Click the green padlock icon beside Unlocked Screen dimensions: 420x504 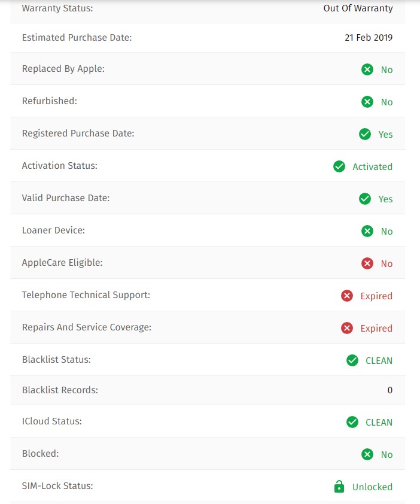(x=339, y=486)
